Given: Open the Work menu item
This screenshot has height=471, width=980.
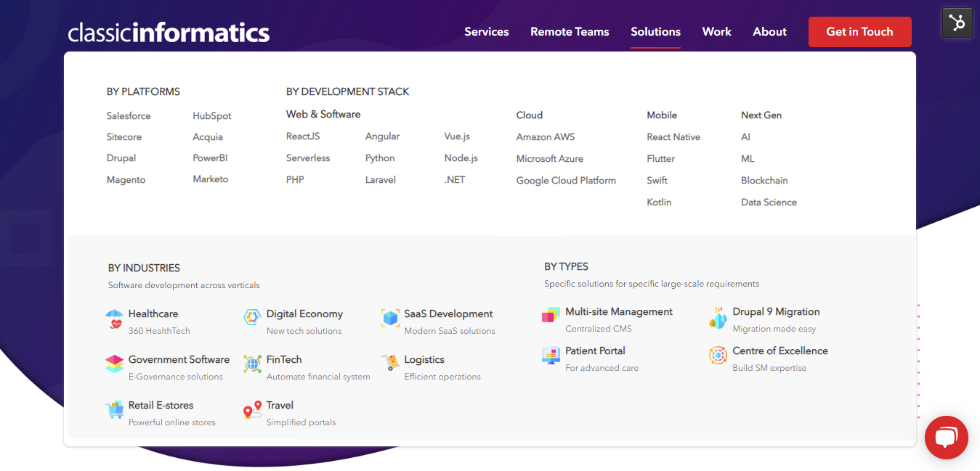Looking at the screenshot, I should pyautogui.click(x=717, y=32).
